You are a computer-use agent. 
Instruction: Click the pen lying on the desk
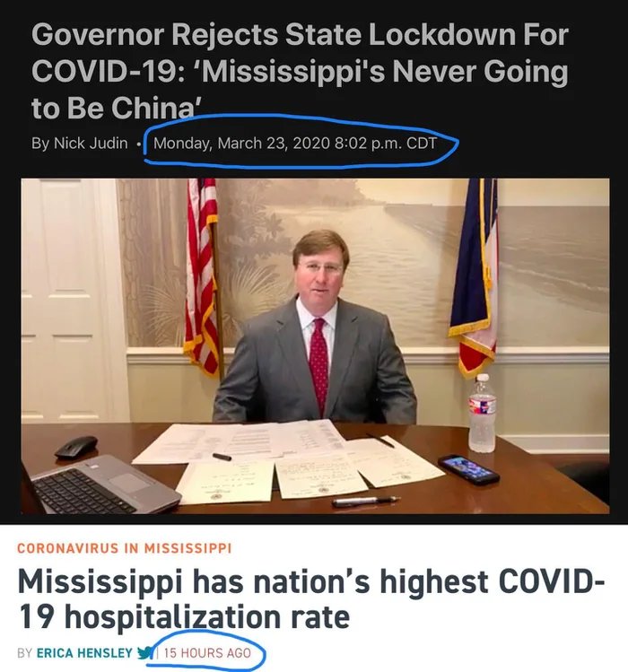(x=366, y=501)
